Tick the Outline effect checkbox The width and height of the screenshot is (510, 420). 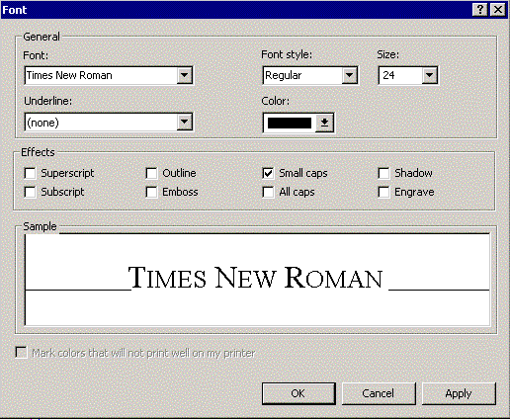tap(151, 173)
